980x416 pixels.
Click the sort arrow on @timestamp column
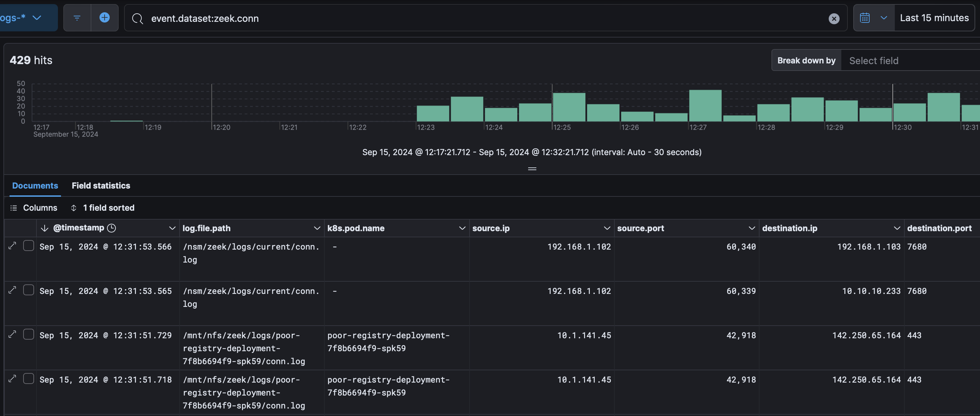click(45, 228)
